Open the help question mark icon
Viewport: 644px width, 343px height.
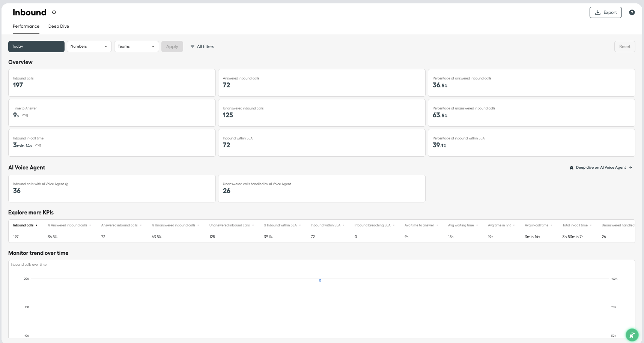632,12
